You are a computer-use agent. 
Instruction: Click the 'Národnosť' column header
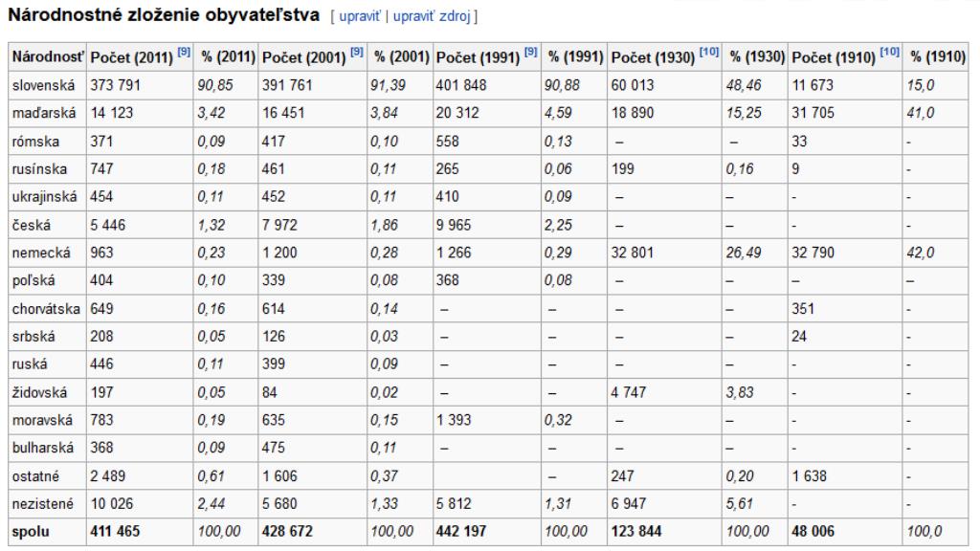pos(48,56)
